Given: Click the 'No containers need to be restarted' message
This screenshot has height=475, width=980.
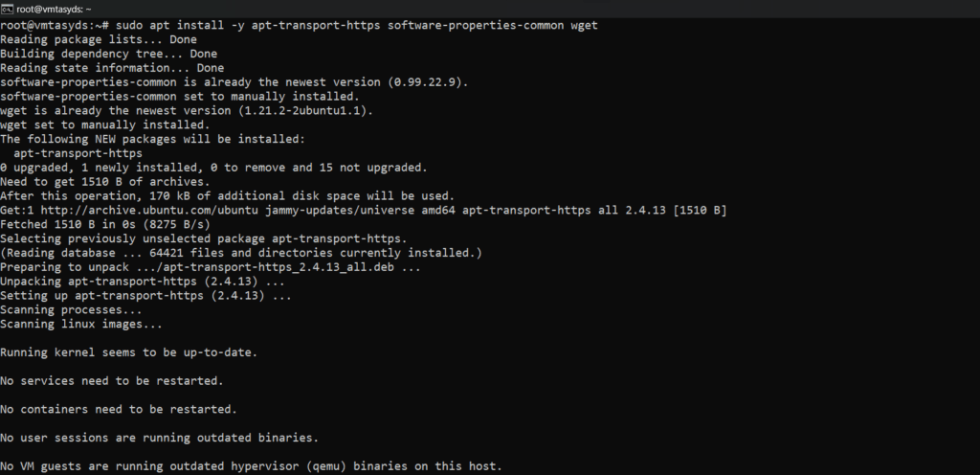Looking at the screenshot, I should [119, 410].
